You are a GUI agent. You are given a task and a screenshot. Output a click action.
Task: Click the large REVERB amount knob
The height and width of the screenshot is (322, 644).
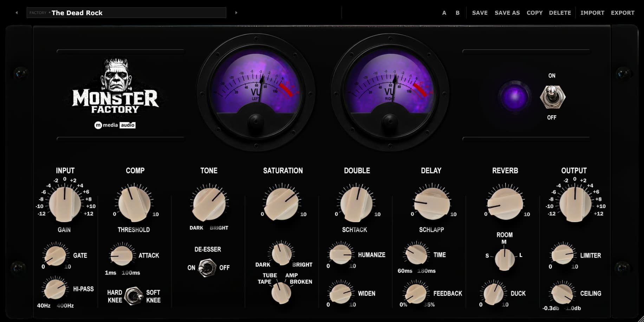(x=505, y=204)
